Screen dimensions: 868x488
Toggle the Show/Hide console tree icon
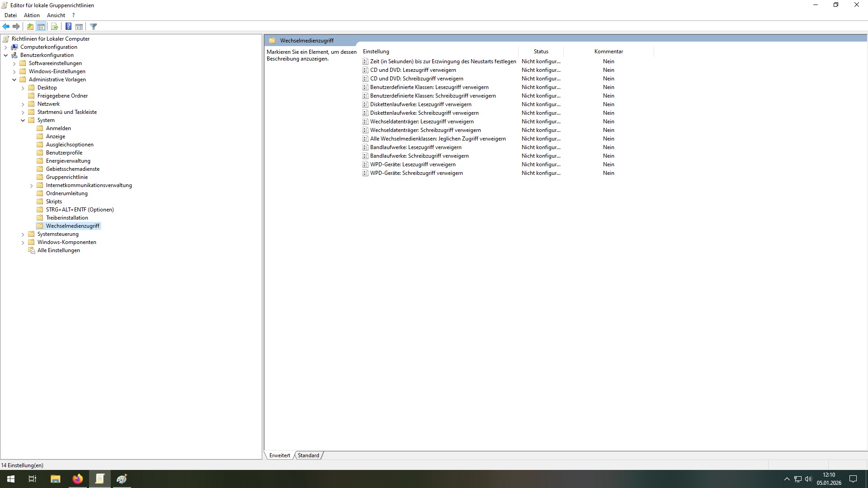[41, 27]
